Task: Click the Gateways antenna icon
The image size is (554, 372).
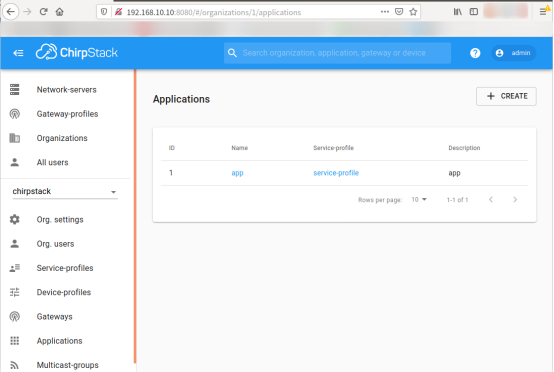Action: click(x=14, y=317)
